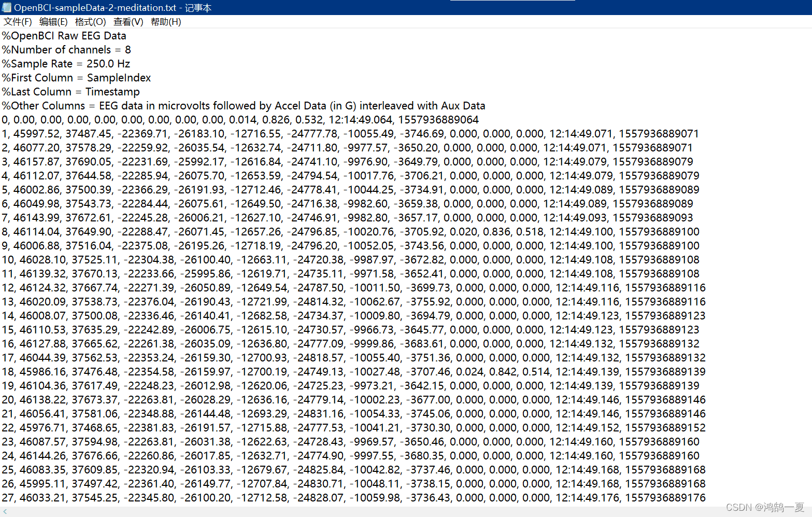The height and width of the screenshot is (517, 812).
Task: Click accel value 0.842 in row 18
Action: tap(502, 372)
